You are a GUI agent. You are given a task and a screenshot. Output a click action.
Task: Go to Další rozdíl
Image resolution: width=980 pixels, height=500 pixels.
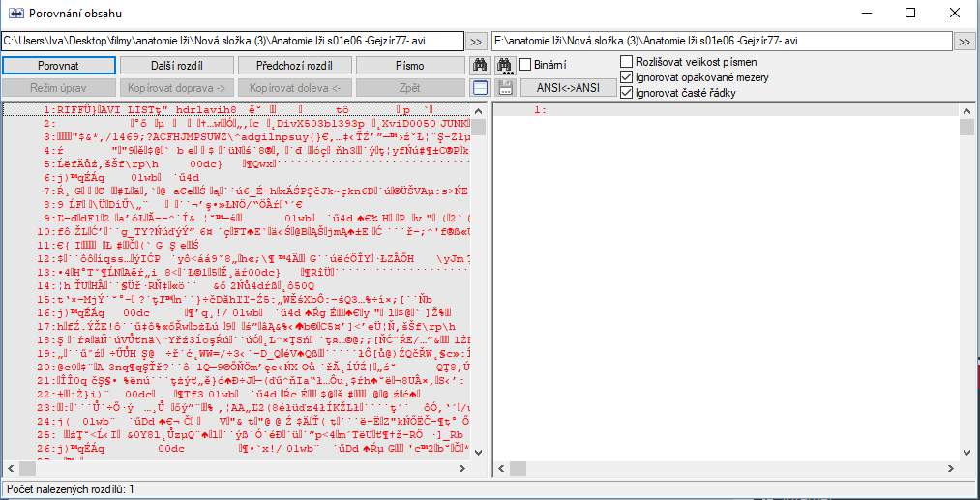(x=177, y=65)
